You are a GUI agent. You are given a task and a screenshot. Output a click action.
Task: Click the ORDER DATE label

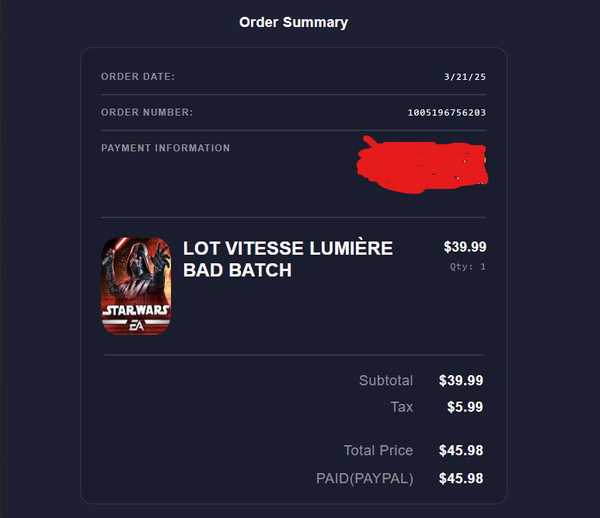(138, 77)
